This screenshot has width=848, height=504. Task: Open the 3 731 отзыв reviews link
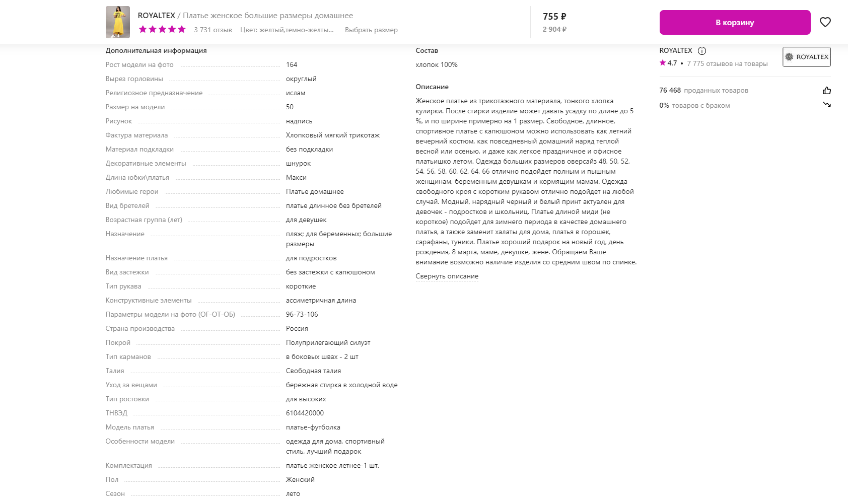coord(213,30)
